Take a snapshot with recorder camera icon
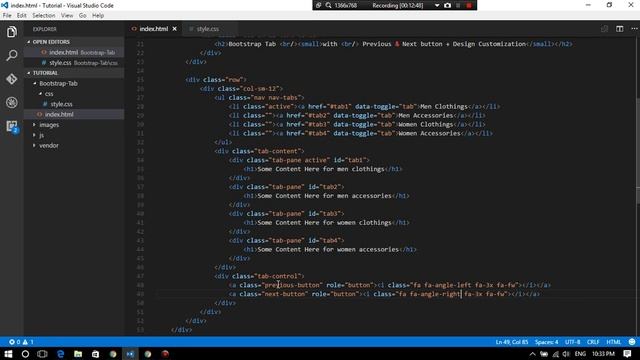The width and height of the screenshot is (640, 360). click(447, 5)
